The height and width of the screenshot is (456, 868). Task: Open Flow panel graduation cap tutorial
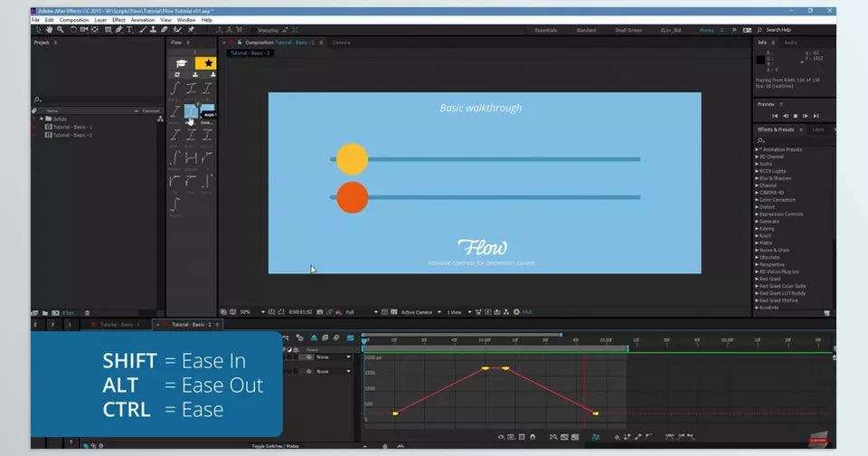(x=182, y=63)
